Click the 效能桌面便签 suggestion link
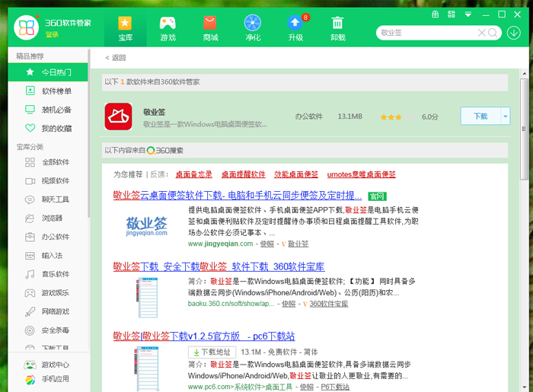The width and height of the screenshot is (533, 392). tap(296, 174)
